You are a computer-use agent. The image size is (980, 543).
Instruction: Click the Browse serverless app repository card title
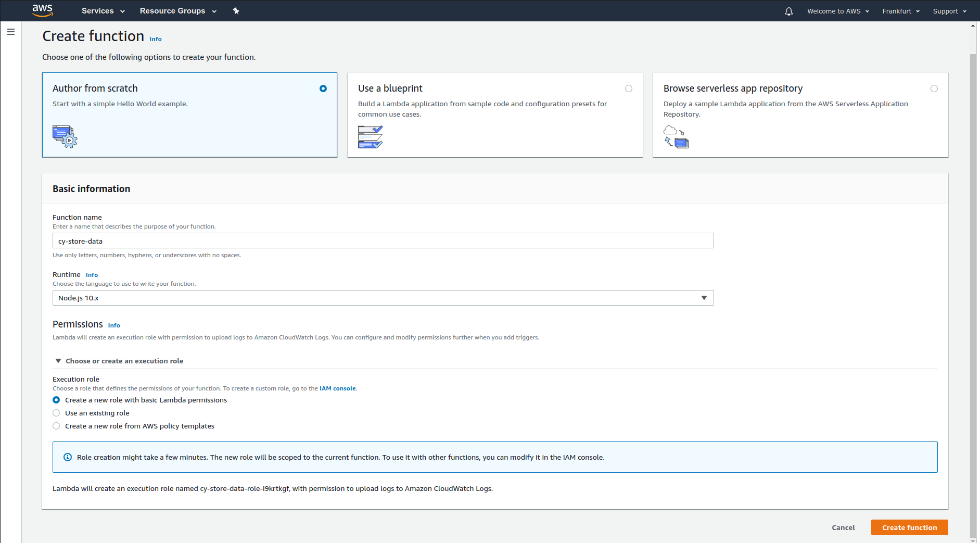point(733,89)
